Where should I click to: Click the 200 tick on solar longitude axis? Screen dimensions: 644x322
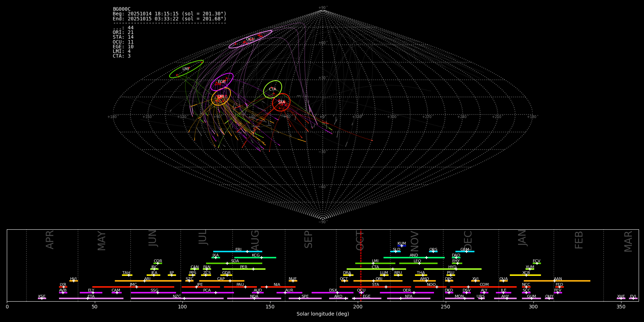tap(358, 307)
